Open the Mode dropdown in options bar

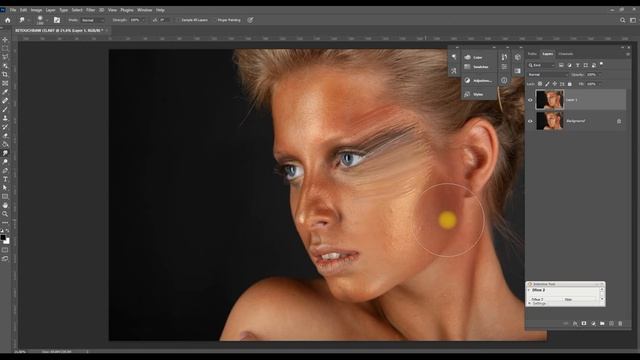point(93,20)
